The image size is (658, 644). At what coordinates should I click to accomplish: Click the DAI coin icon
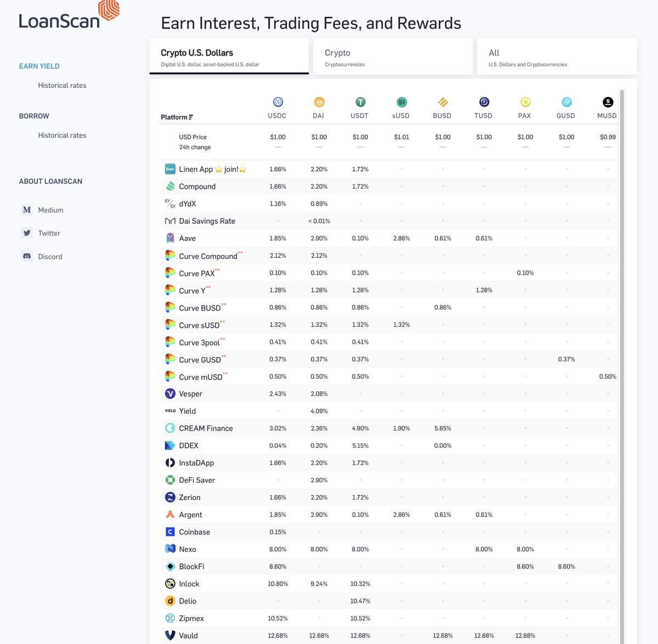pyautogui.click(x=319, y=102)
